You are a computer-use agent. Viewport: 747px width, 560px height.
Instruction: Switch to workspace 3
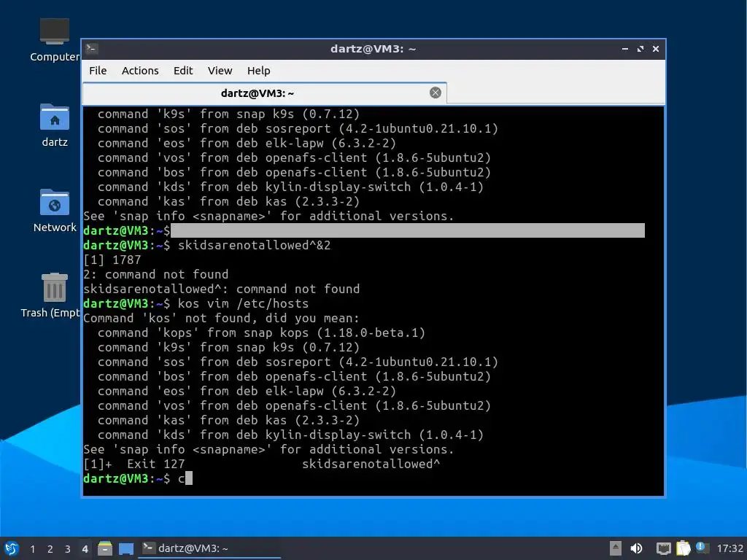68,549
